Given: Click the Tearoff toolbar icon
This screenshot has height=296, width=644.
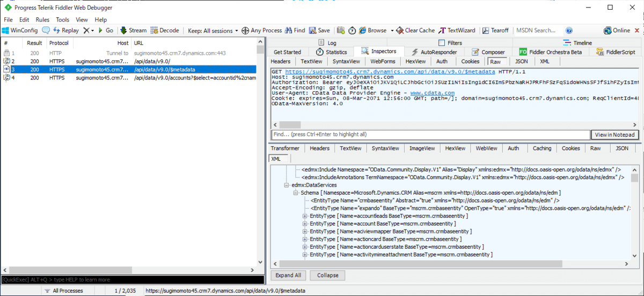Looking at the screenshot, I should 485,31.
